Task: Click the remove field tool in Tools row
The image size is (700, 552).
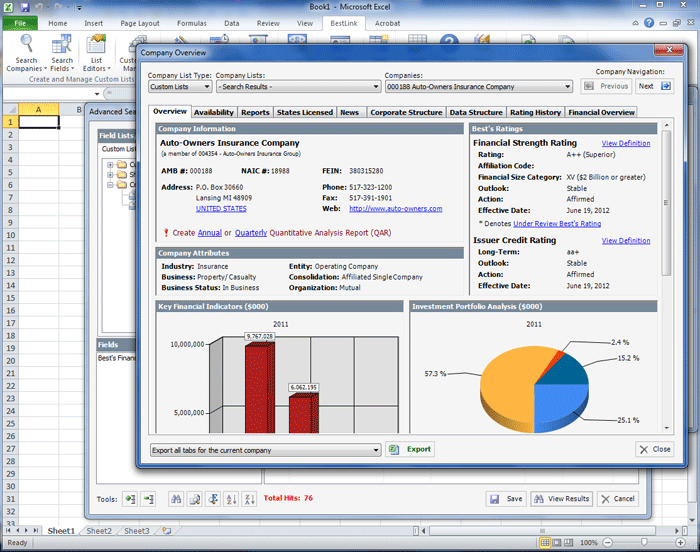Action: pos(148,498)
